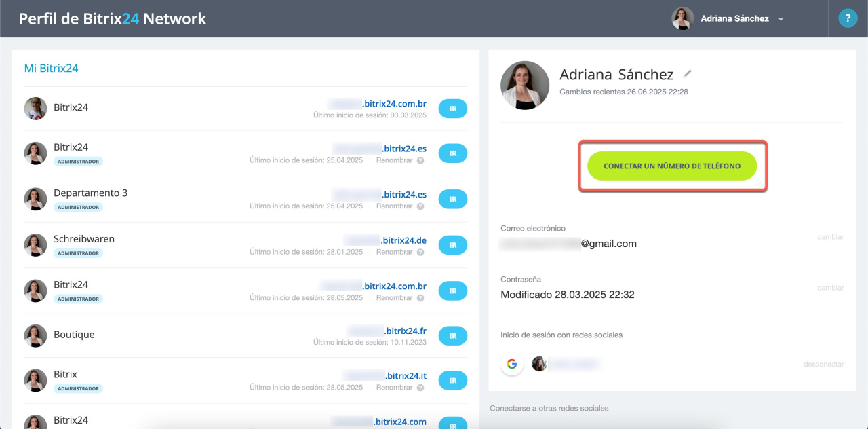
Task: Click Último inicio de sesión: 10.11.2023 text
Action: (370, 342)
